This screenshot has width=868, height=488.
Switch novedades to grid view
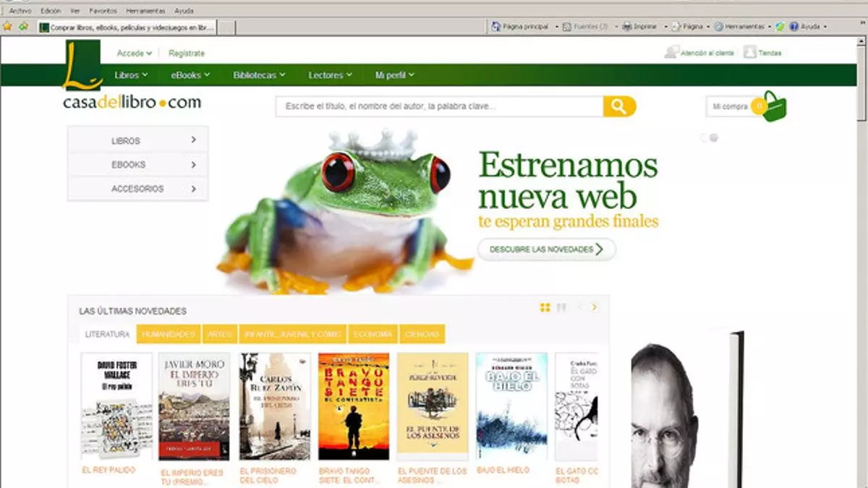pos(545,307)
